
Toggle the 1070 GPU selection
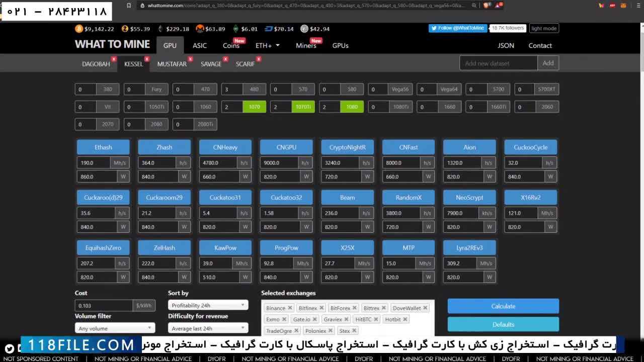click(254, 107)
